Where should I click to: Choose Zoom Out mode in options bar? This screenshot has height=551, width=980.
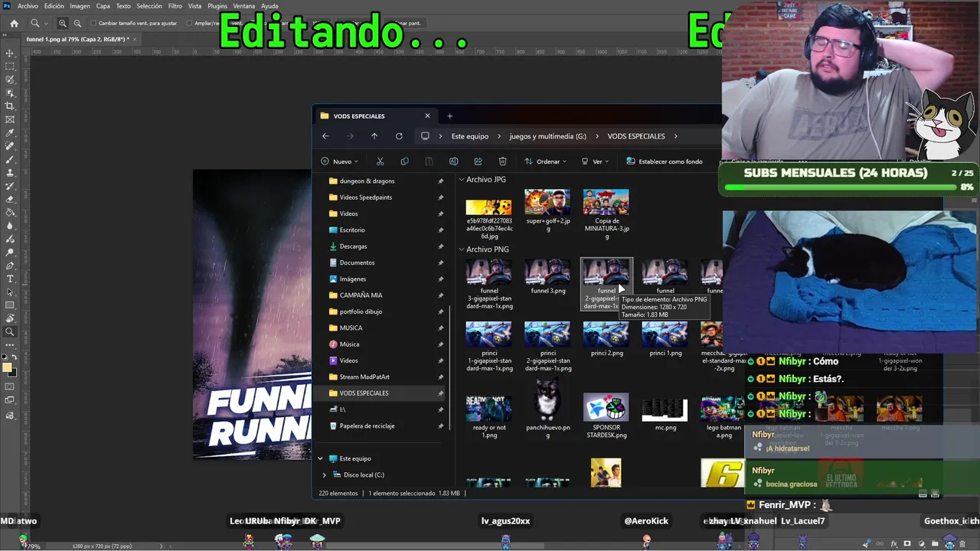tap(77, 23)
